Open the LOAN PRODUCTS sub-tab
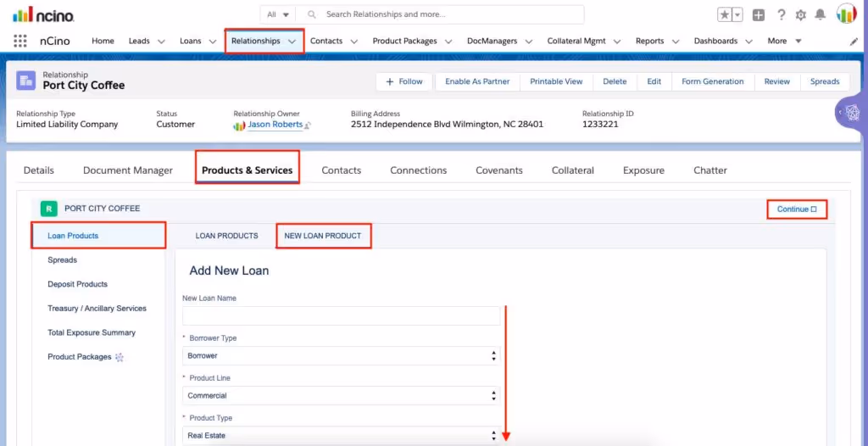The height and width of the screenshot is (446, 868). 227,236
